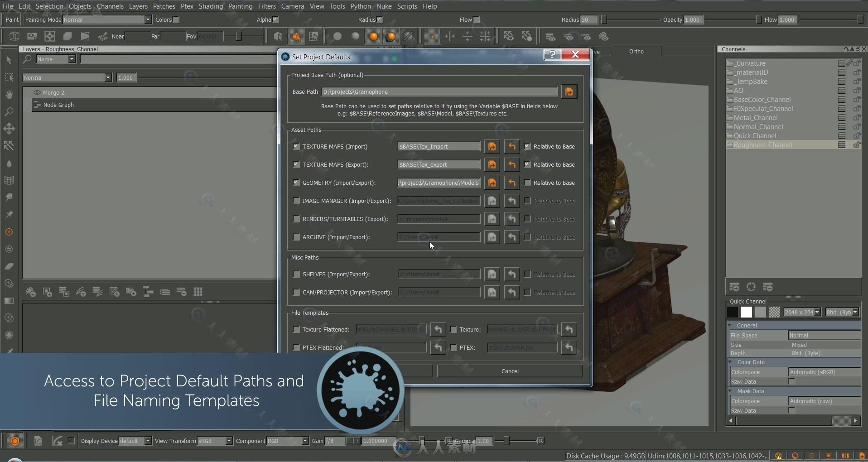Select the Pan hand tool in left toolbar
This screenshot has height=462, width=868.
9,94
